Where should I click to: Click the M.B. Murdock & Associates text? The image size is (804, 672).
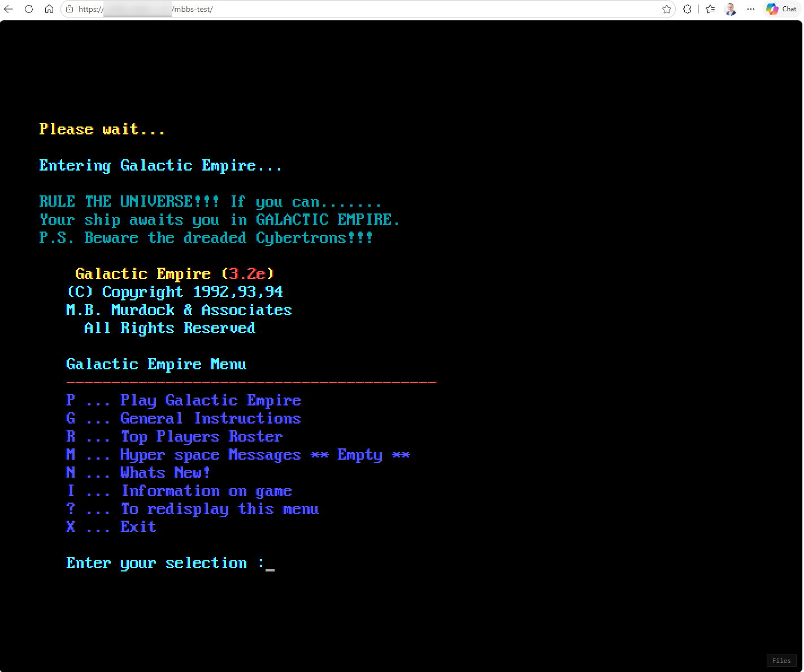click(179, 310)
